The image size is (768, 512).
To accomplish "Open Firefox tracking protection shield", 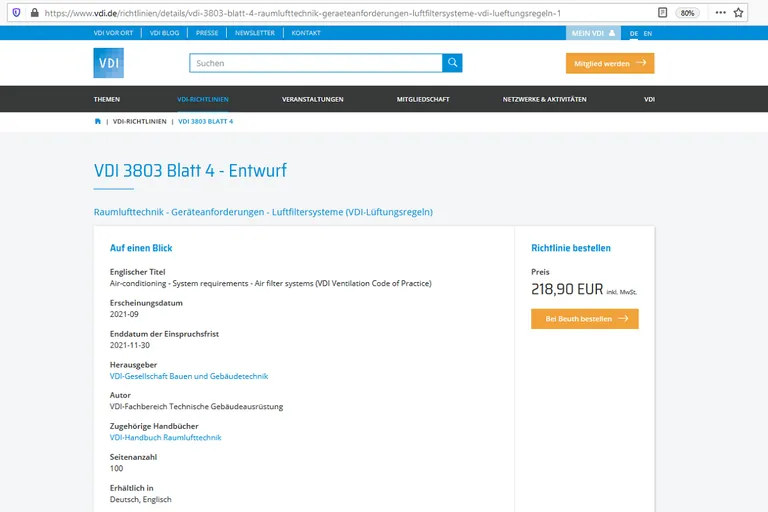I will [x=15, y=13].
